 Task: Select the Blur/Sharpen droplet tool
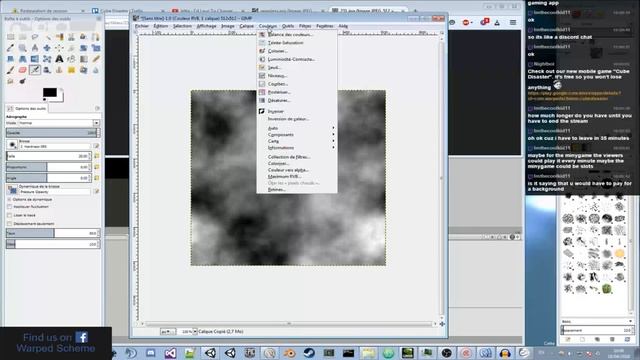click(x=96, y=70)
